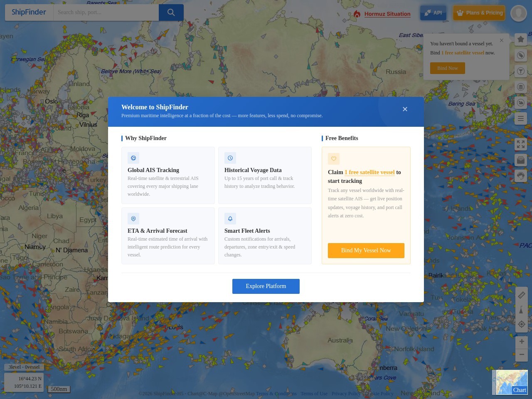Open Terms & Conditions footer link
This screenshot has width=532, height=399.
pyautogui.click(x=276, y=394)
